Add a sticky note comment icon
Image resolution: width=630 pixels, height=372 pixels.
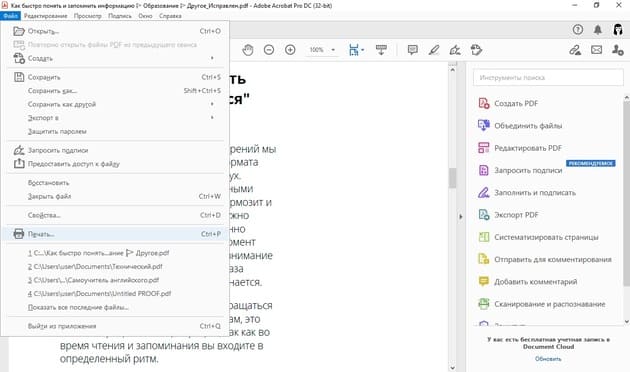[412, 50]
